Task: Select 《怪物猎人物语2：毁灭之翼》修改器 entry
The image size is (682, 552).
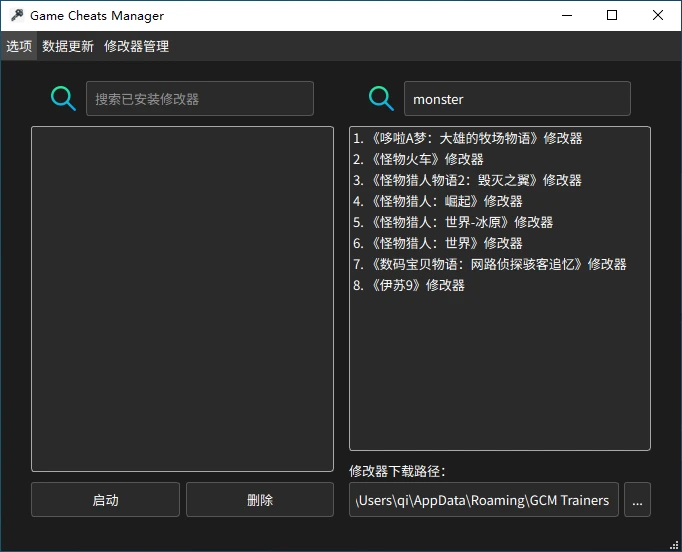Action: click(467, 180)
